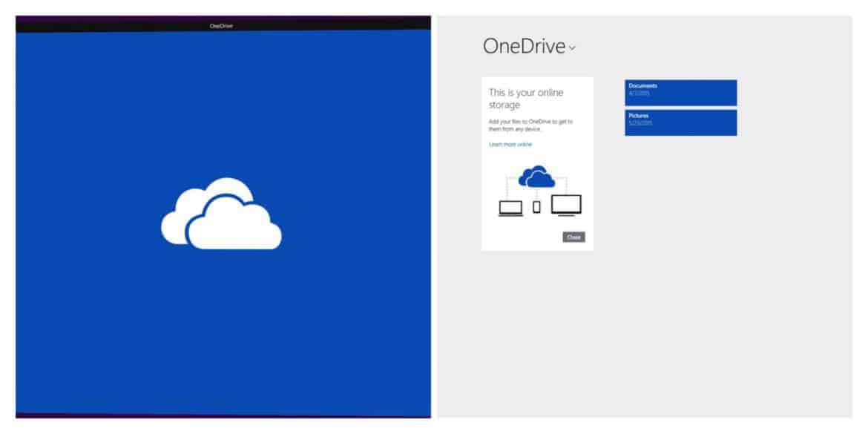868x434 pixels.
Task: Click the Learn more online link
Action: tap(510, 145)
